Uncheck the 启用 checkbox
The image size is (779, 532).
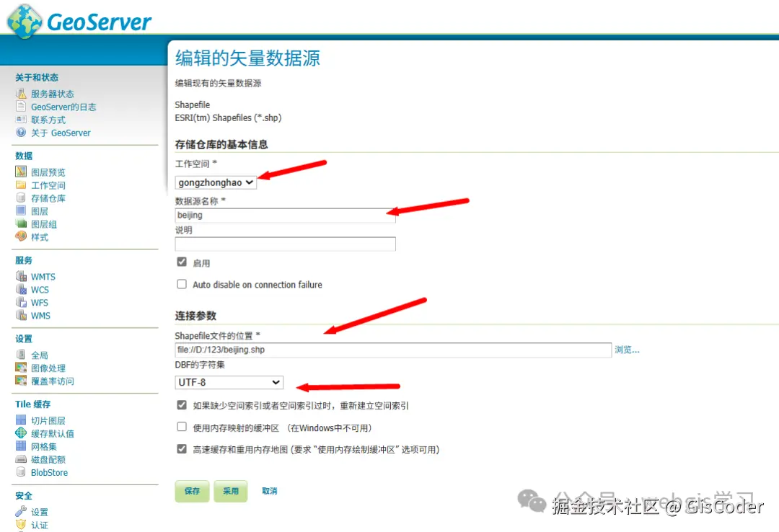(182, 262)
